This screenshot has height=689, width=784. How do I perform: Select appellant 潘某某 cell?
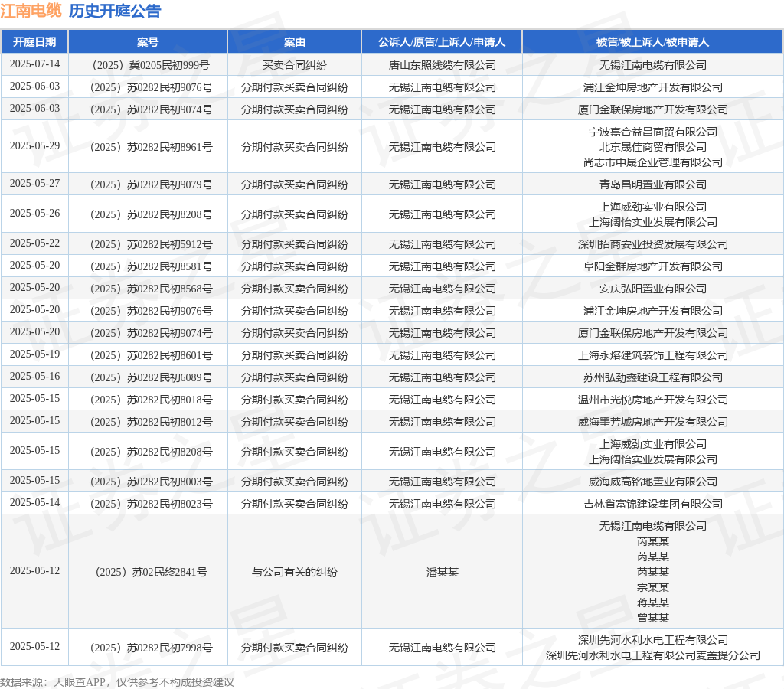(443, 572)
